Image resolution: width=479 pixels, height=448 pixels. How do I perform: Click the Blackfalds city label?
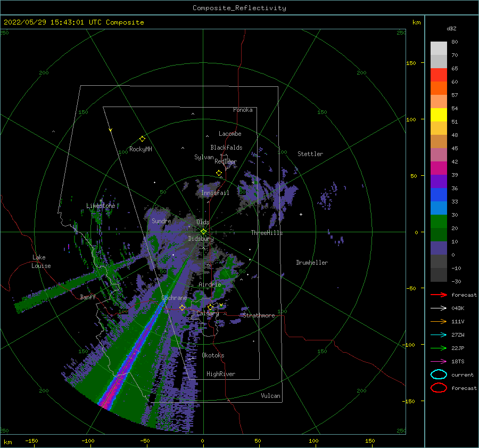pos(226,148)
